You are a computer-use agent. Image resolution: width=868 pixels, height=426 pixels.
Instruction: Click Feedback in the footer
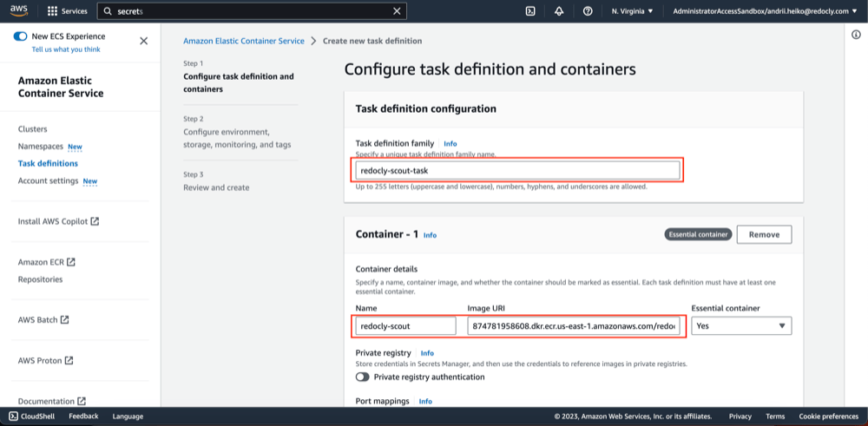coord(83,416)
